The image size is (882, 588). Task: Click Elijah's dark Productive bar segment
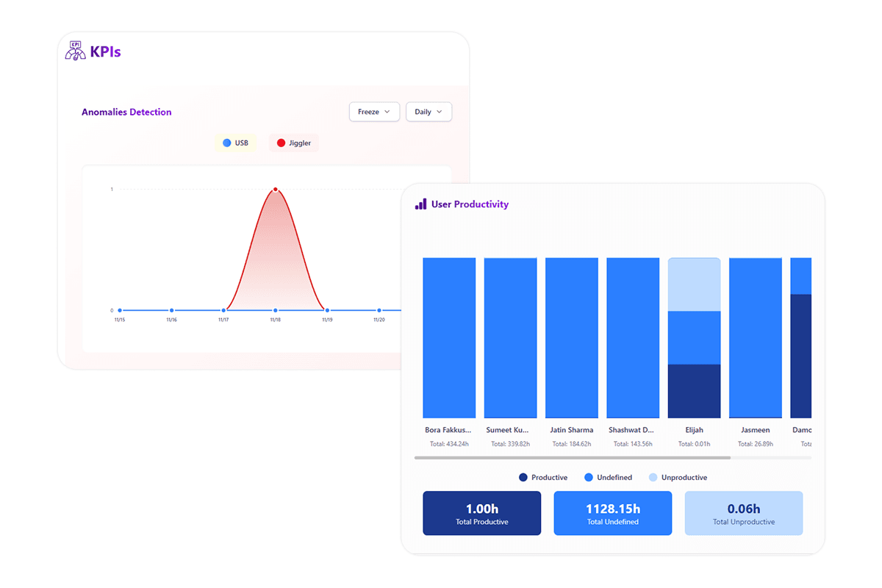click(695, 391)
